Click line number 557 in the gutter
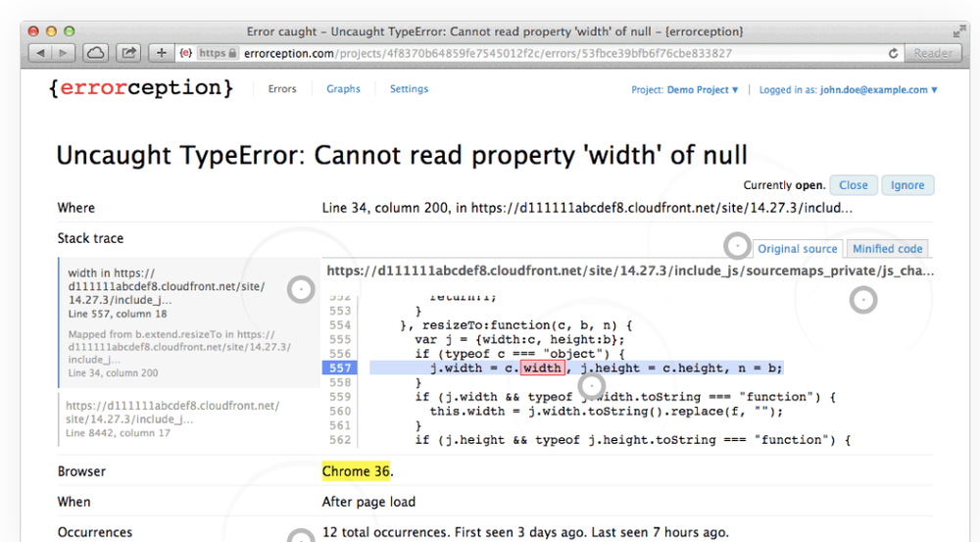Viewport: 980px width, 542px height. (x=340, y=369)
